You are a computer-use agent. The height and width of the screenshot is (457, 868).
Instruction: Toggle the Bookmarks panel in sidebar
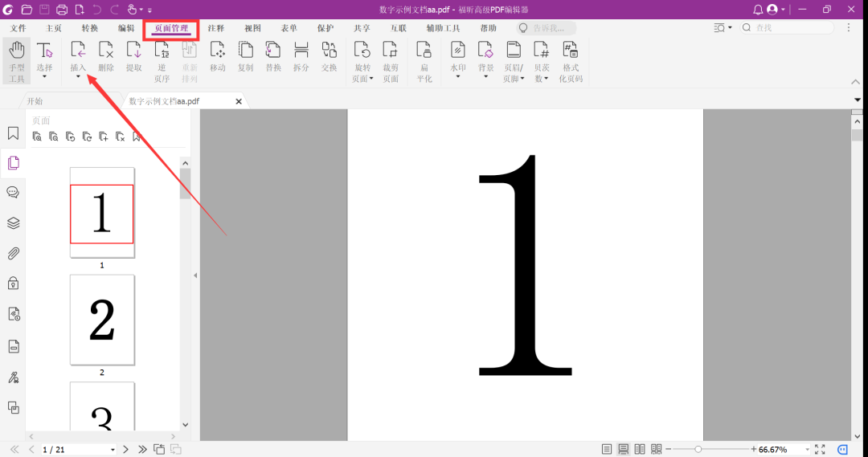(x=14, y=133)
